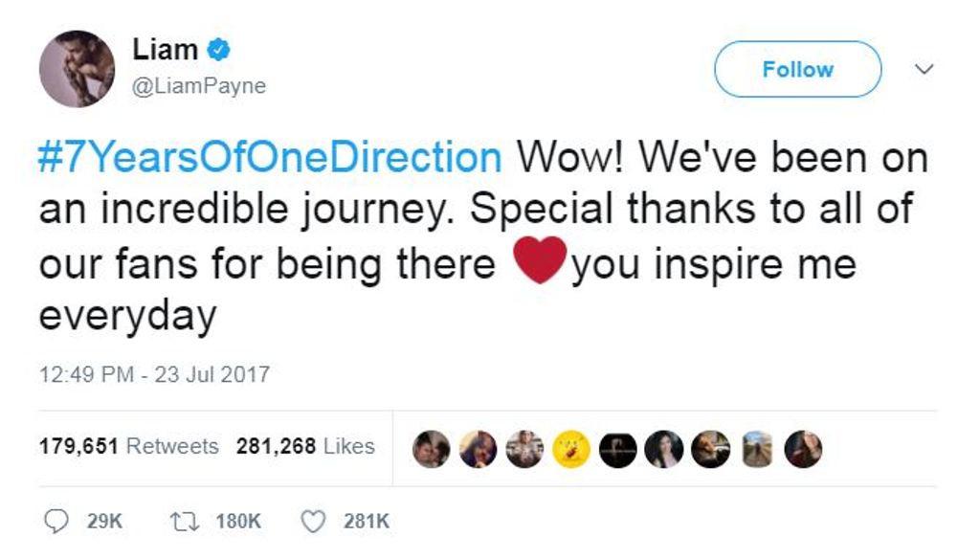Click the tweet body text "everyday"
Screen dimensions: 980x559
tap(127, 317)
